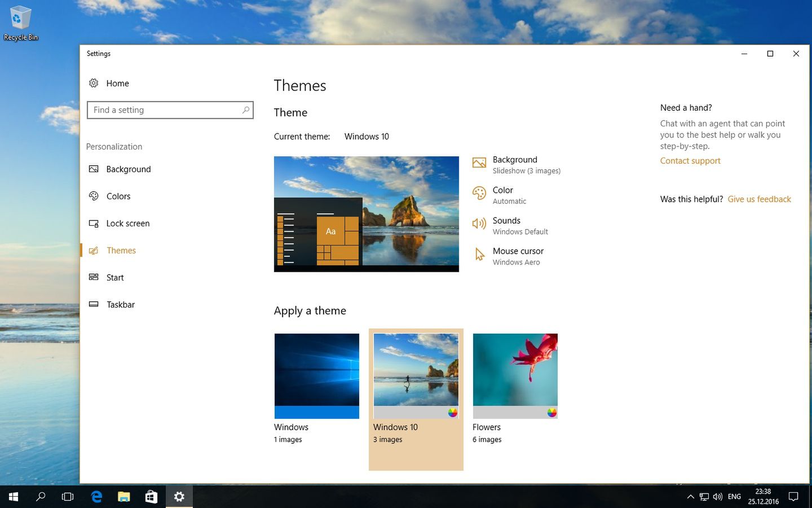812x508 pixels.
Task: Open the Background picture icon setting
Action: coord(479,163)
